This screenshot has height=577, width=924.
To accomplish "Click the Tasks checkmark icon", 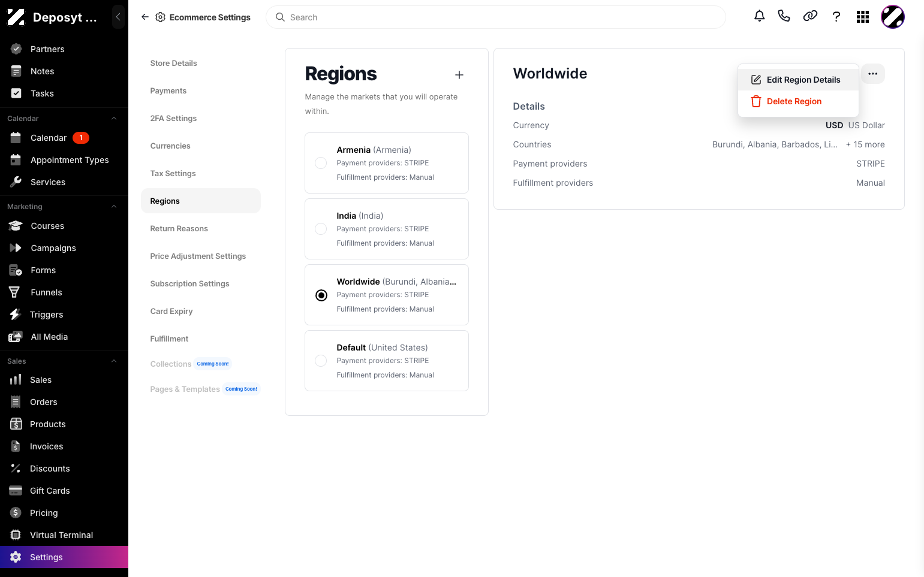I will 16,93.
